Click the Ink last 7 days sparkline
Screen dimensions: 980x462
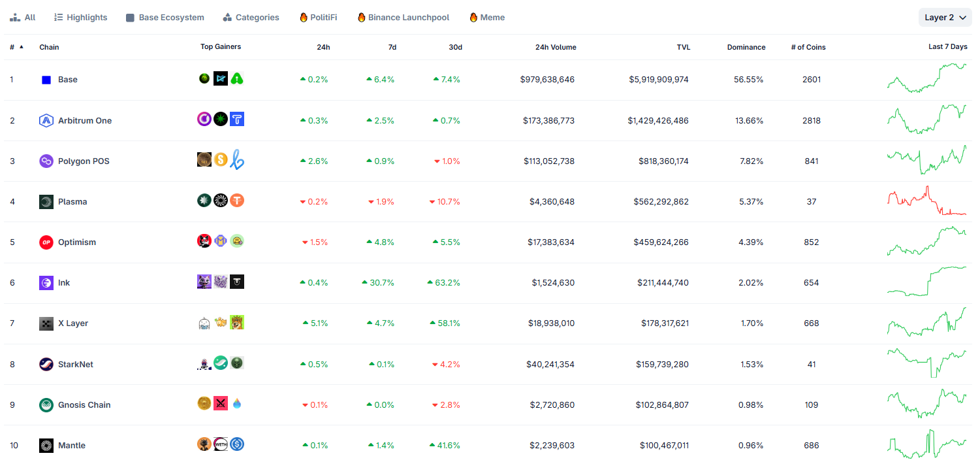pos(926,281)
